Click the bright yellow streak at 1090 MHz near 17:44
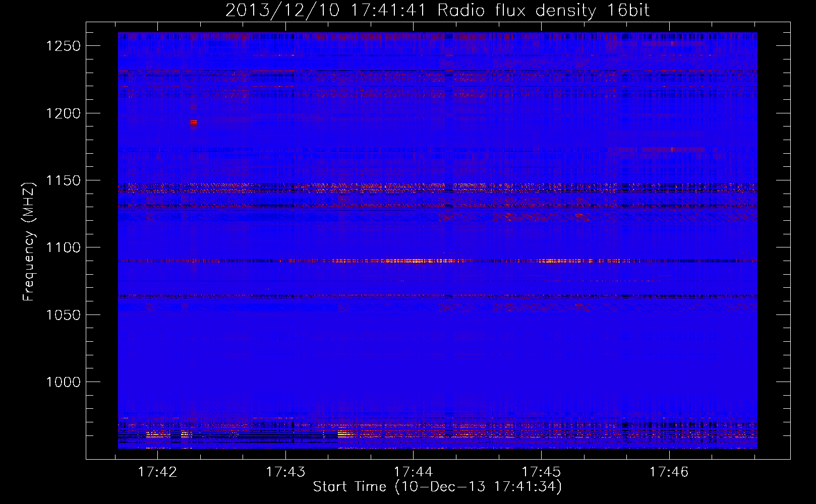816x504 pixels. tap(419, 261)
